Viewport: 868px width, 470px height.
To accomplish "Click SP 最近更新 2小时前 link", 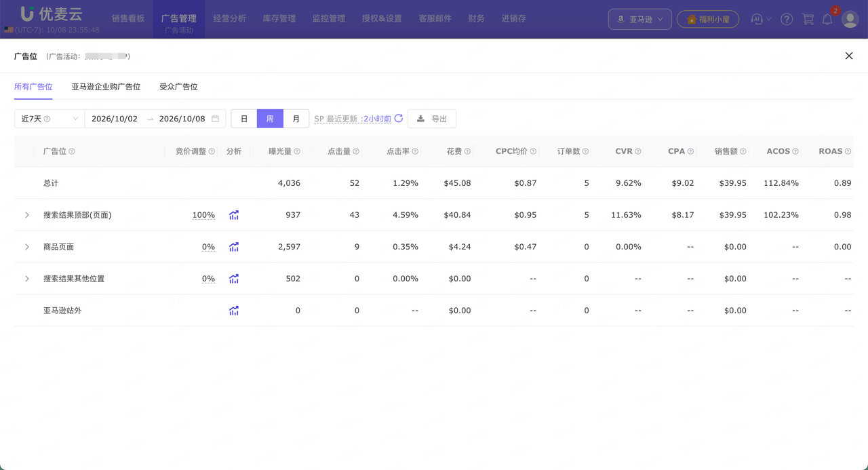I will (353, 119).
